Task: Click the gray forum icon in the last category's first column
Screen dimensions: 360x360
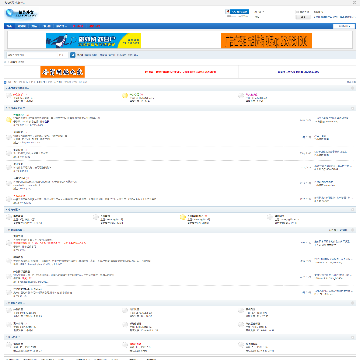Action: click(9, 345)
